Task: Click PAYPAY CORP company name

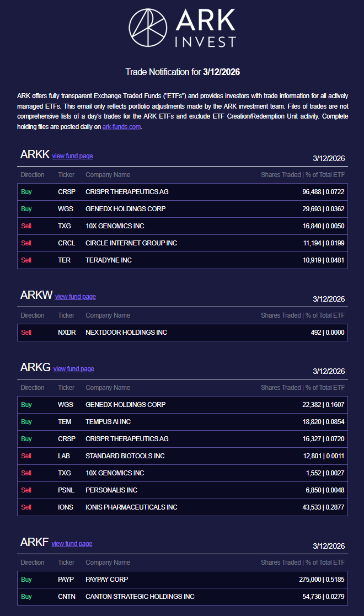Action: tap(107, 580)
